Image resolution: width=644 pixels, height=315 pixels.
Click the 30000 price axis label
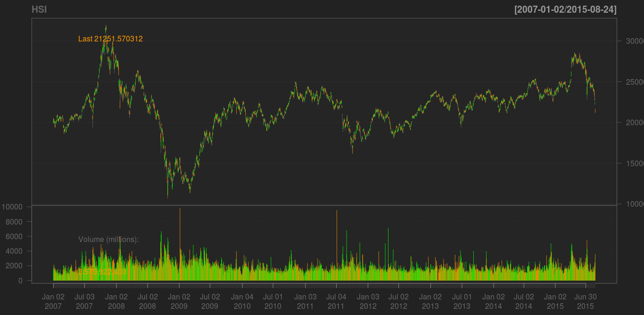tap(635, 41)
